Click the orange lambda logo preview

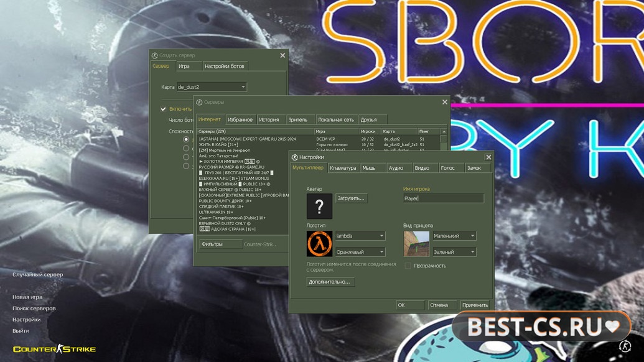pos(319,244)
